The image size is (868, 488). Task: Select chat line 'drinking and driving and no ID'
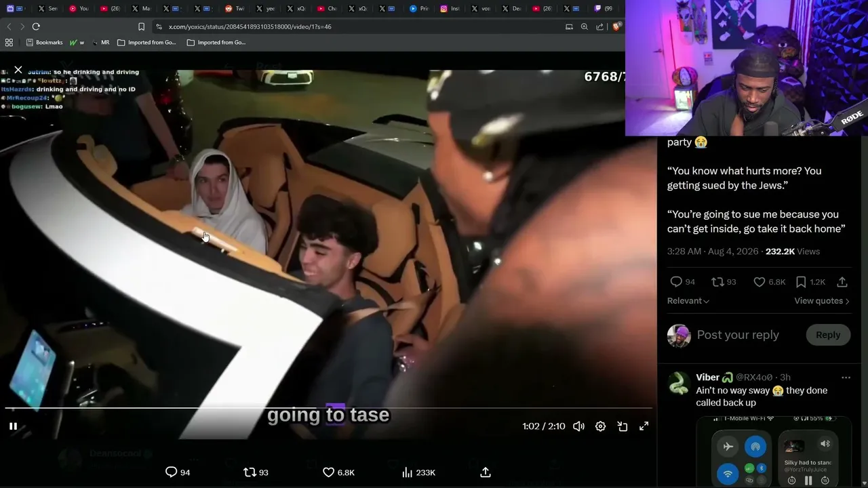pos(86,89)
